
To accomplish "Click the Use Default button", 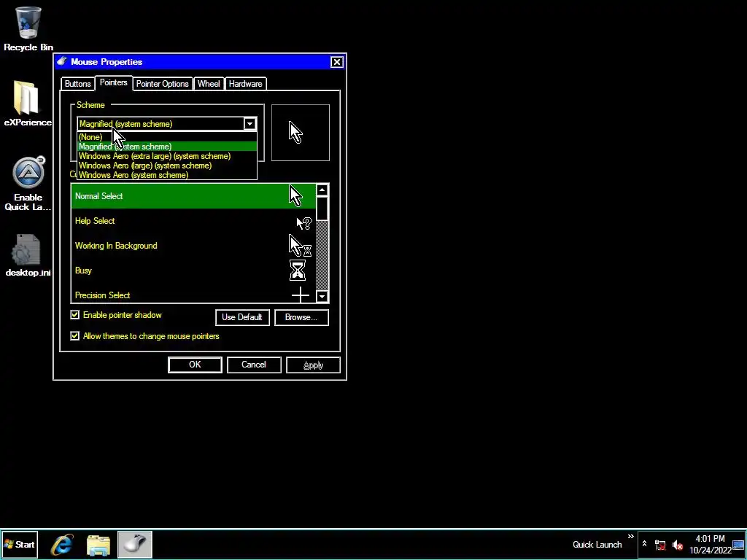I will pos(242,317).
